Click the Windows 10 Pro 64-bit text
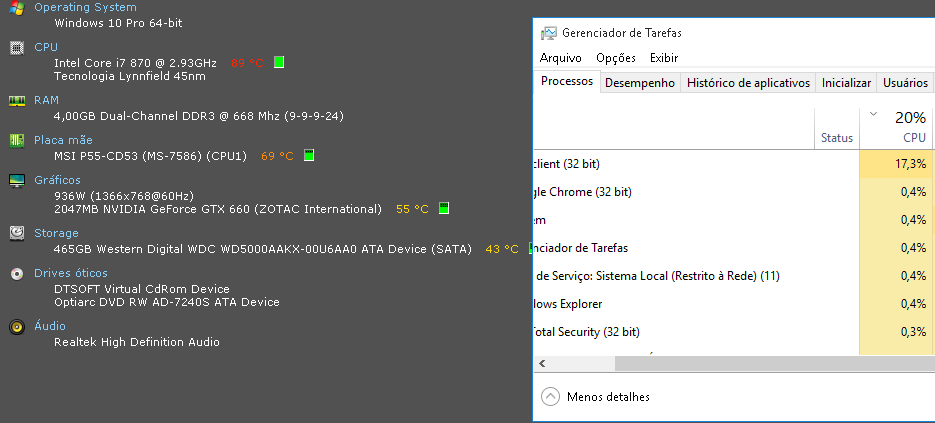Viewport: 935px width, 423px height. [118, 23]
